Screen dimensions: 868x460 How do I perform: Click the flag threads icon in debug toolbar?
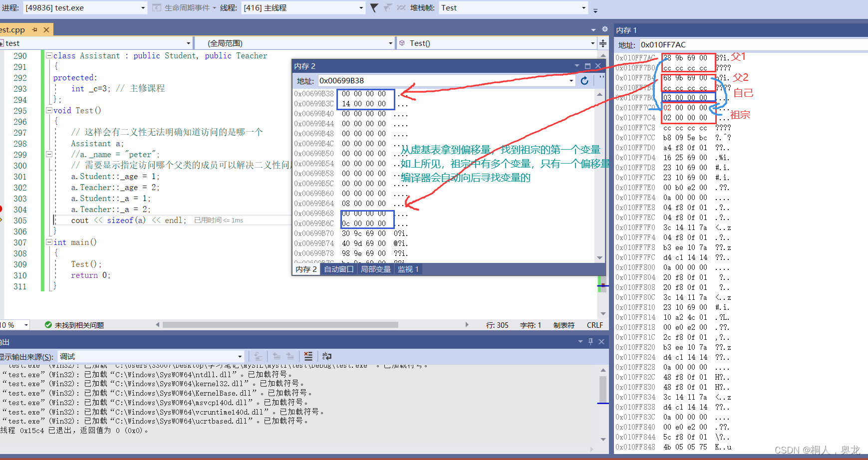pyautogui.click(x=387, y=8)
